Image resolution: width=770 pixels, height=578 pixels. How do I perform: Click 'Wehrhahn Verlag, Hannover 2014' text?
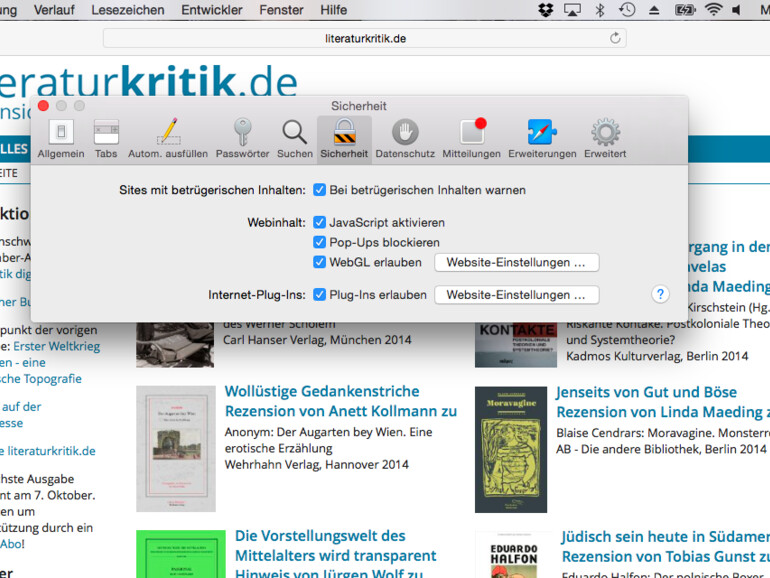317,465
